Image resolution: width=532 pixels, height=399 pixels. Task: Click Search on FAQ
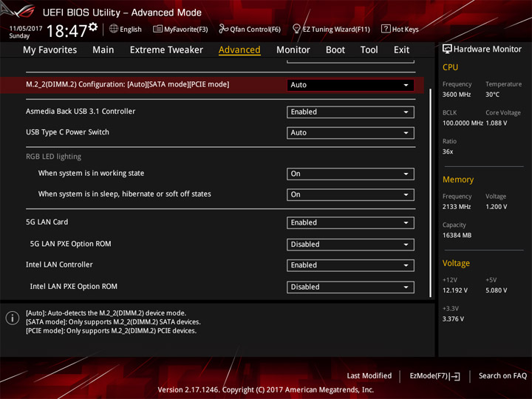pos(502,375)
